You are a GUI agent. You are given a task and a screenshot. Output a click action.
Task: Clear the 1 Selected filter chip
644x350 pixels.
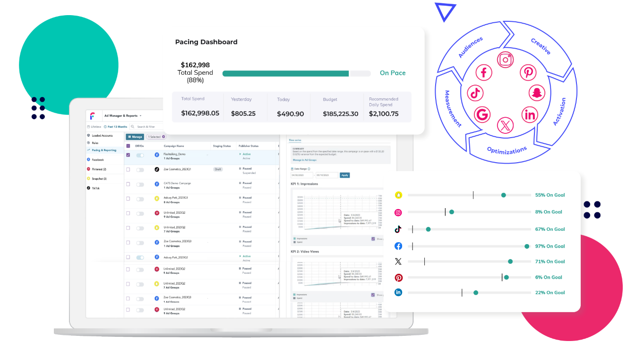pos(163,137)
